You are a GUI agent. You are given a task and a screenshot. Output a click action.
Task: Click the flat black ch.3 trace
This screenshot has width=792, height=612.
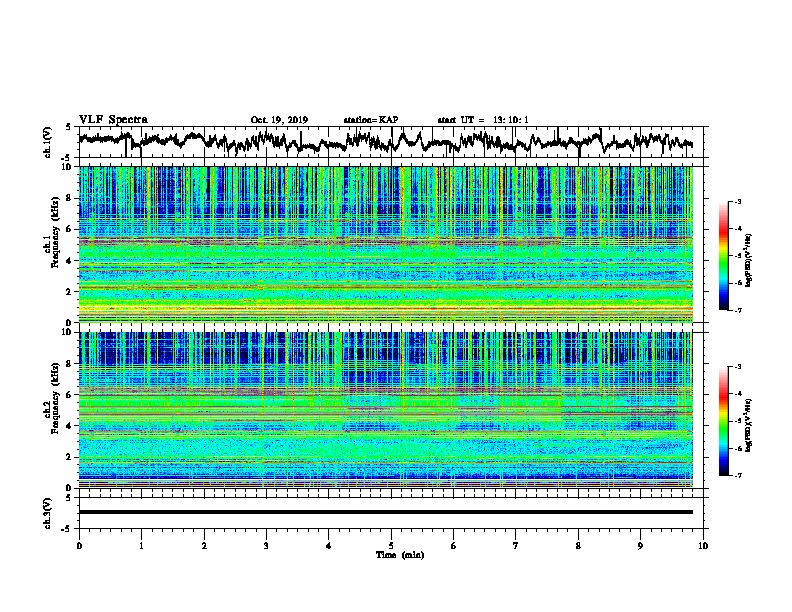click(x=385, y=512)
